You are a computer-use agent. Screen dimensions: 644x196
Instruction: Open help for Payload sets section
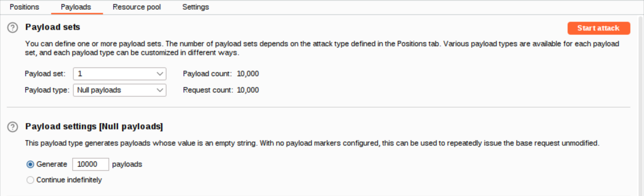13,28
